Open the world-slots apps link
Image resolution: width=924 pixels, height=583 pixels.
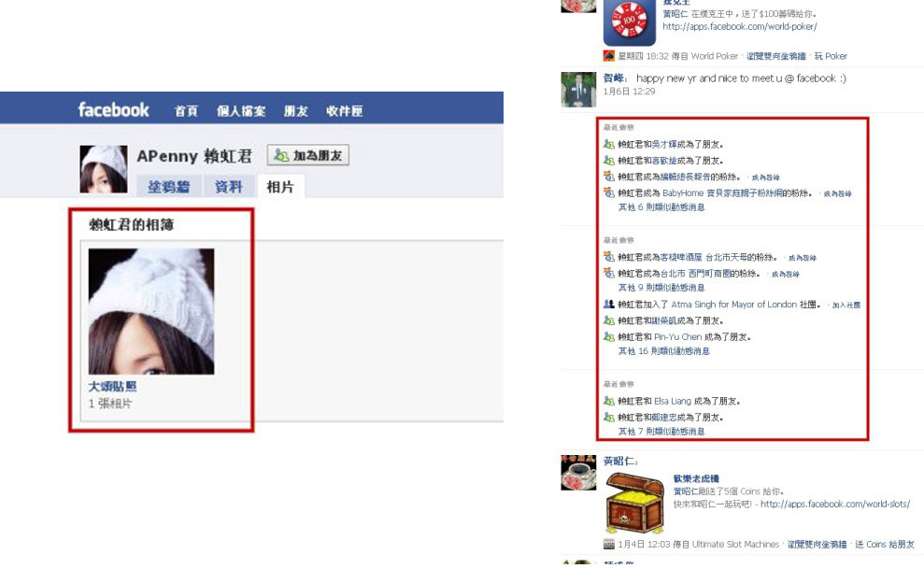(835, 504)
